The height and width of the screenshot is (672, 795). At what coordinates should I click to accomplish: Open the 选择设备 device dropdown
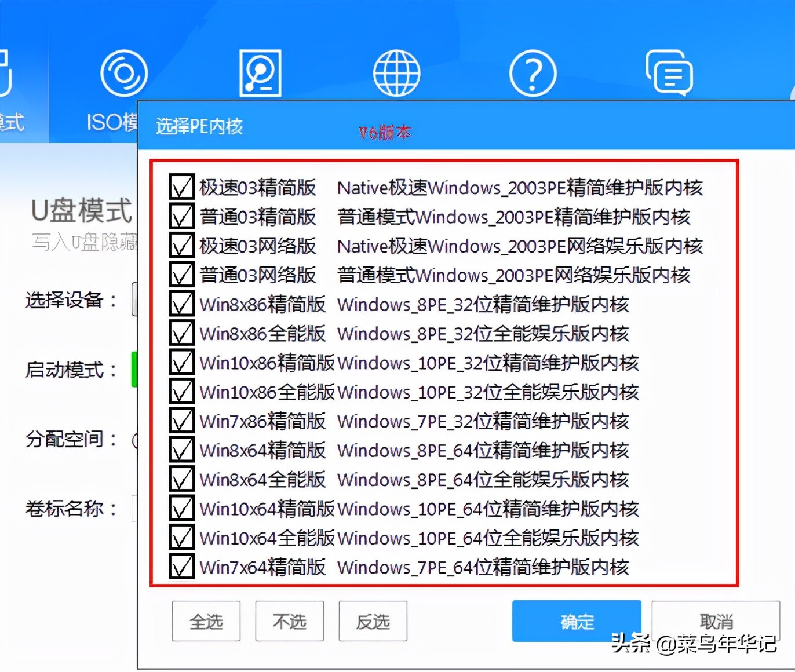tap(134, 300)
